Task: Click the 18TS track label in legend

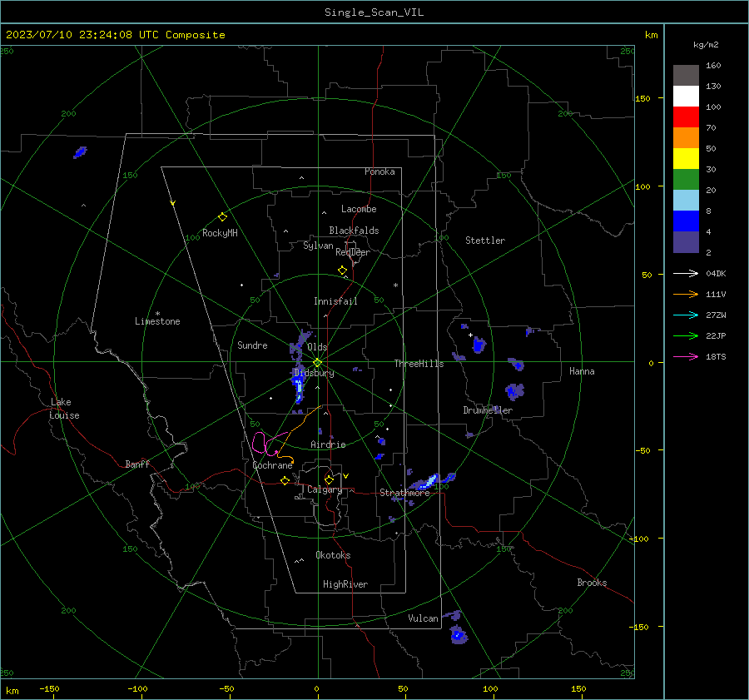Action: pyautogui.click(x=716, y=357)
